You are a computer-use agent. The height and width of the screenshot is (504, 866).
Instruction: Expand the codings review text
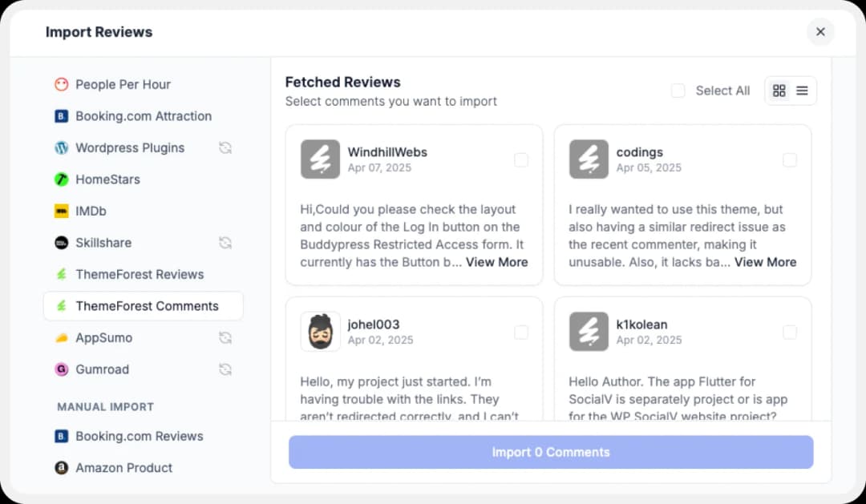(x=765, y=262)
